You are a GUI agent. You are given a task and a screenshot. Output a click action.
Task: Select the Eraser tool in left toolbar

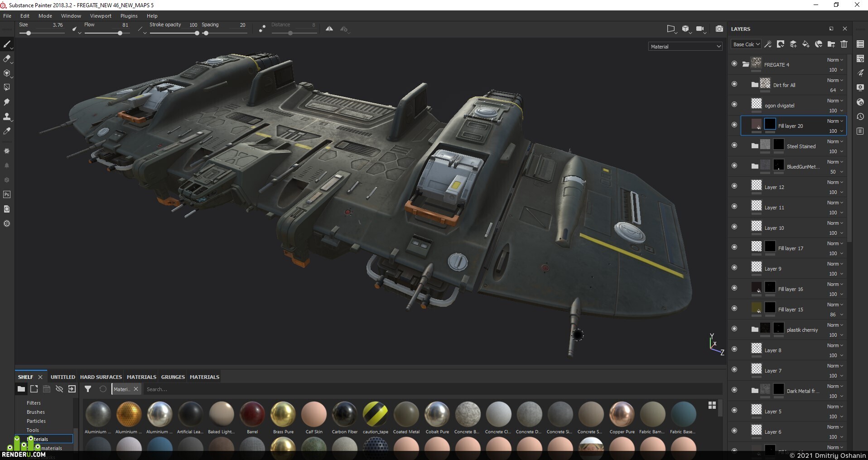(x=7, y=58)
